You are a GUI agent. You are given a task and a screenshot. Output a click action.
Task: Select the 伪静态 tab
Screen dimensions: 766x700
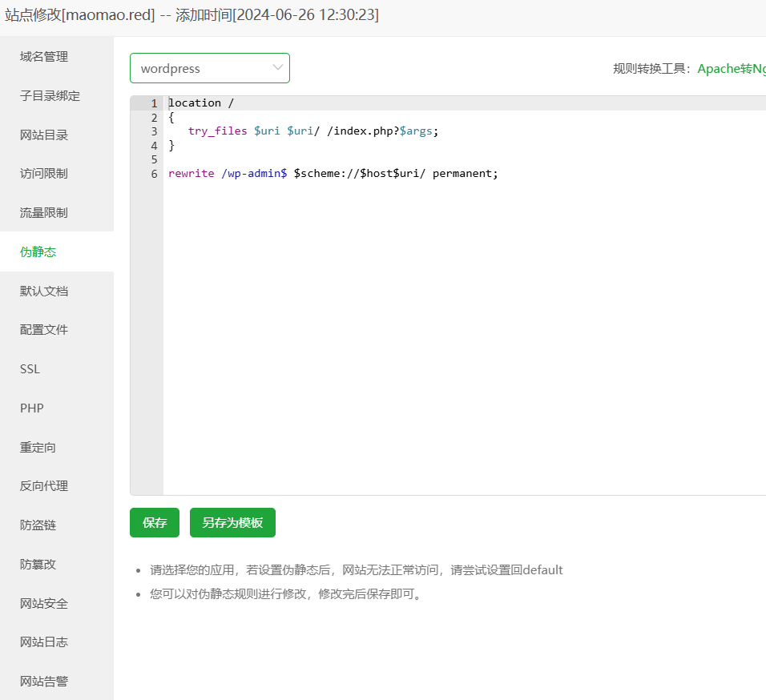(x=57, y=251)
